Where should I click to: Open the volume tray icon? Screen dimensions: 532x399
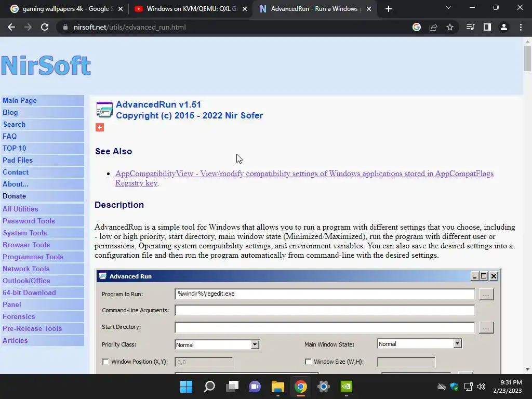[x=481, y=387]
